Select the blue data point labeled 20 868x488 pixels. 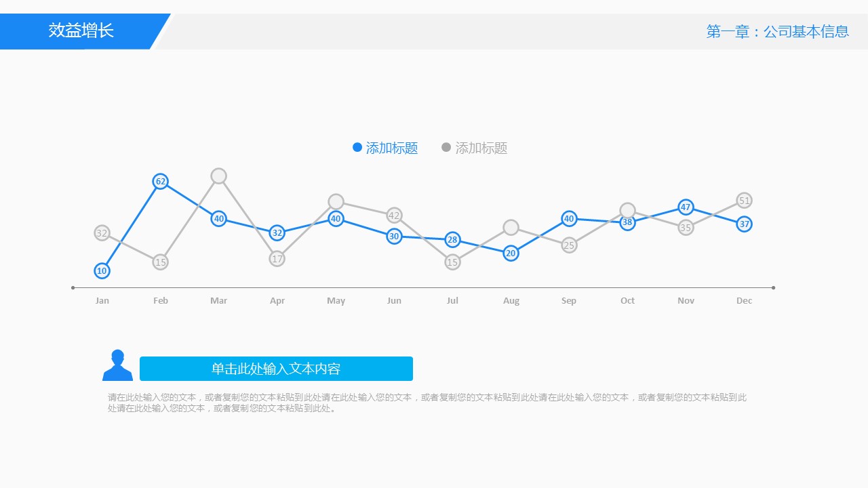click(511, 253)
